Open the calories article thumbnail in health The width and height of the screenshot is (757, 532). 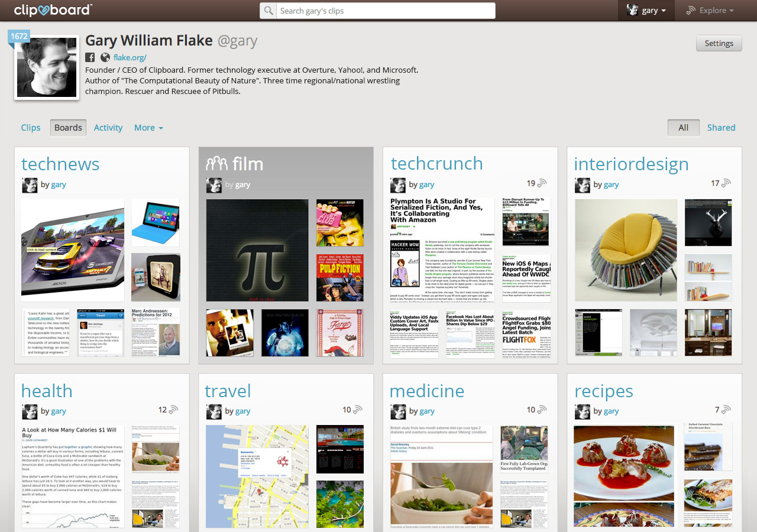point(73,476)
